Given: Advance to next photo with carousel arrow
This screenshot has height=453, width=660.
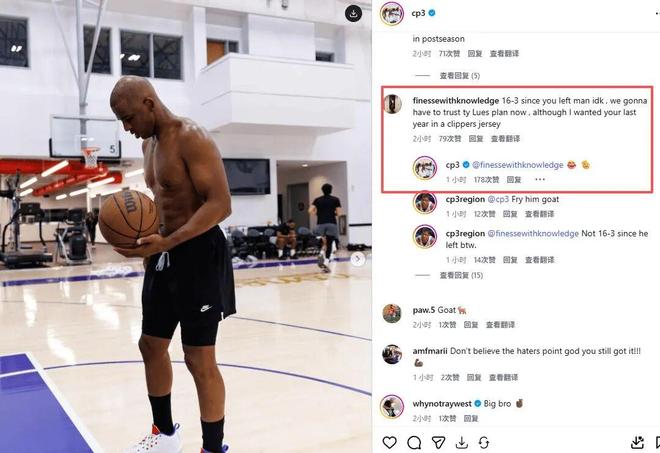Looking at the screenshot, I should click(x=358, y=258).
